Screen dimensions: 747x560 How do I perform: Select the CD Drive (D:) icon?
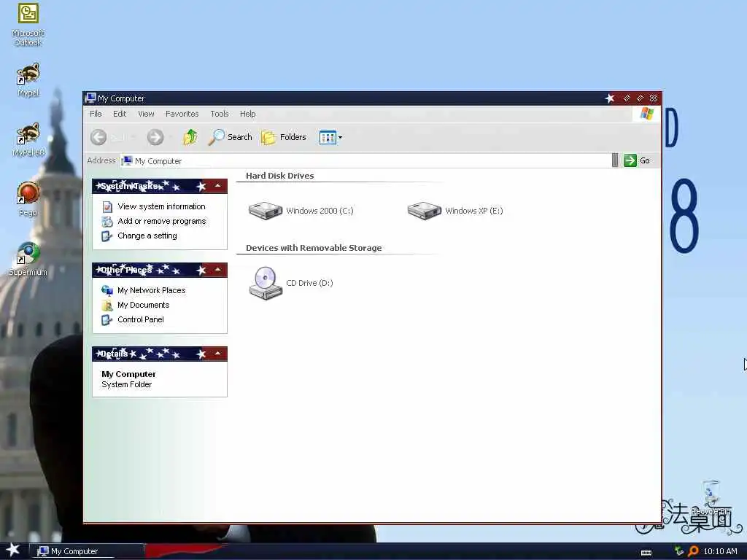pos(291,283)
